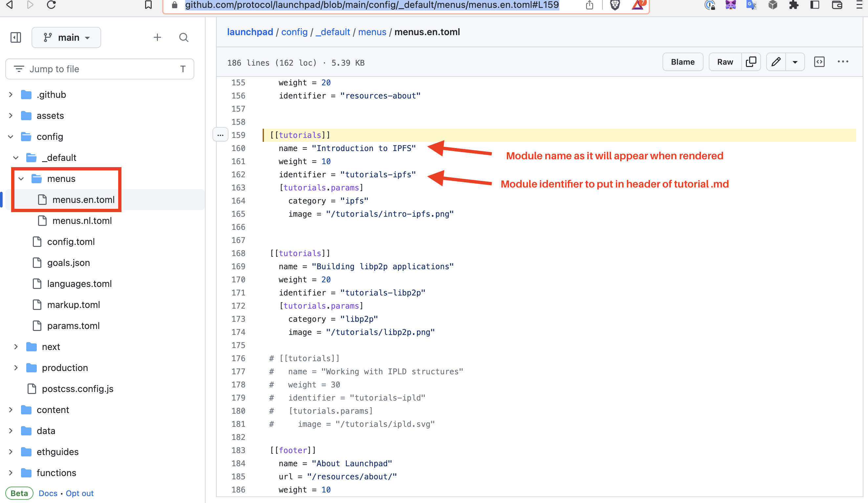This screenshot has width=868, height=503.
Task: Go to _default breadcrumb link
Action: point(333,32)
